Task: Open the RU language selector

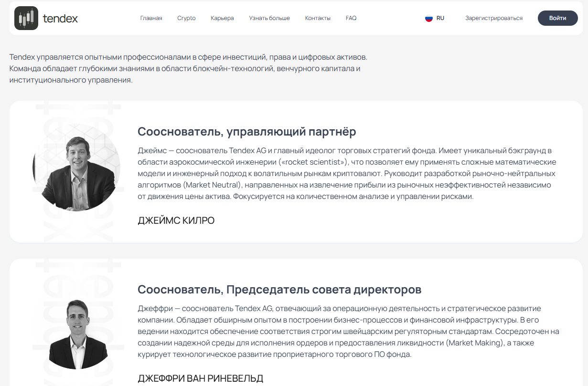Action: (440, 18)
